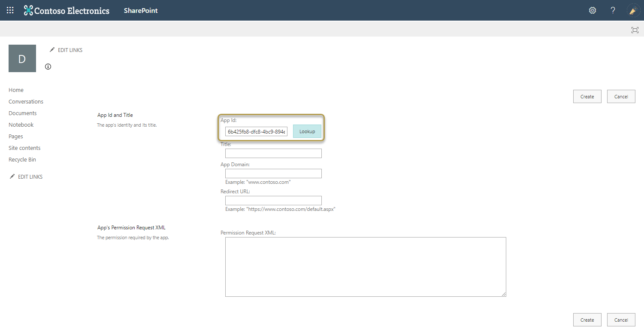Go to Home in left navigation
This screenshot has height=335, width=644.
(16, 90)
